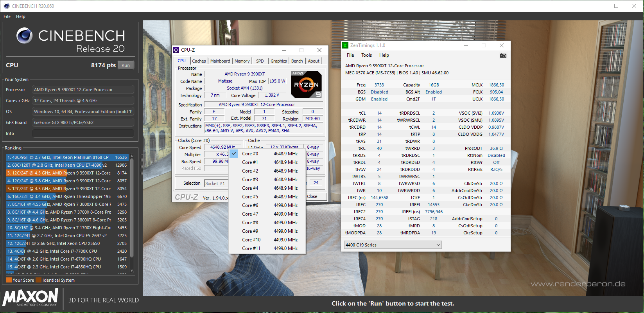Click the Your Score orange swatch

9,280
